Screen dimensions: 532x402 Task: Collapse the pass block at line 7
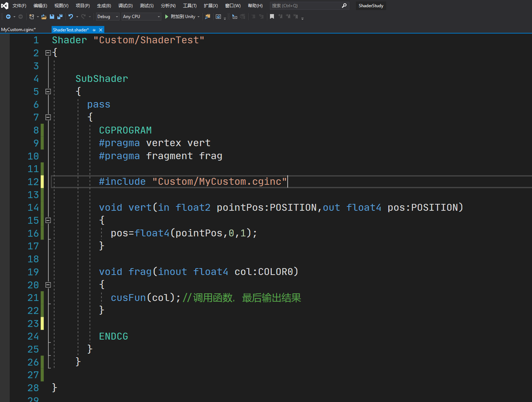point(48,117)
